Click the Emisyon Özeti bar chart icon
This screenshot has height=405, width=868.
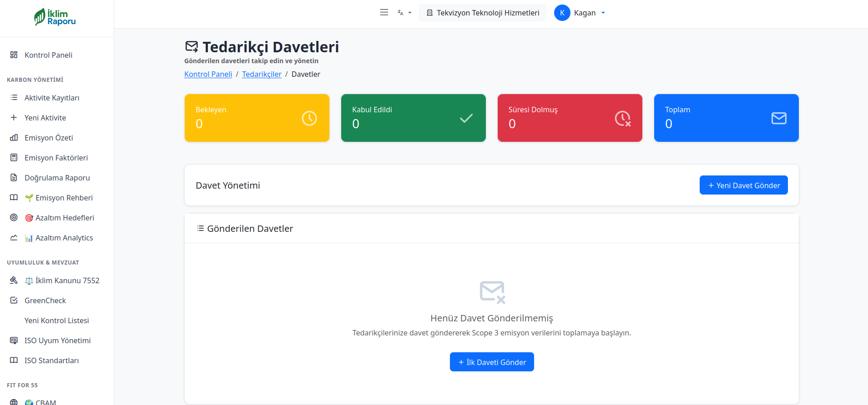tap(14, 137)
